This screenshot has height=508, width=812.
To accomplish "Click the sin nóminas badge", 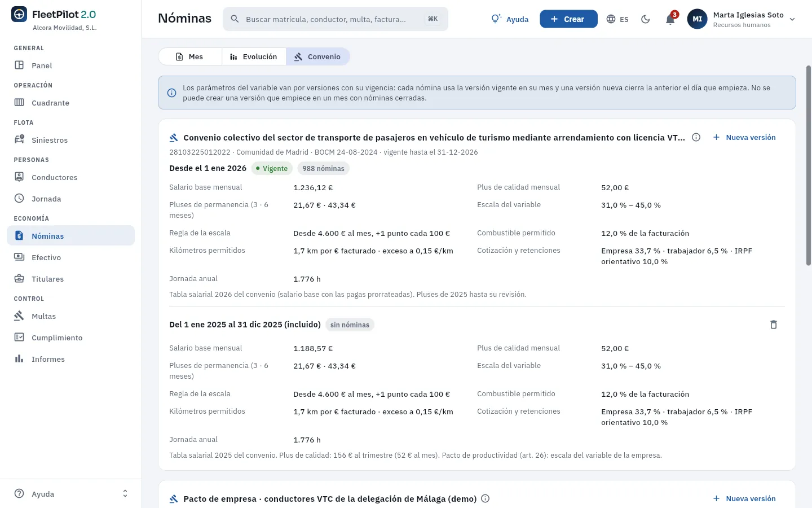I will tap(350, 325).
